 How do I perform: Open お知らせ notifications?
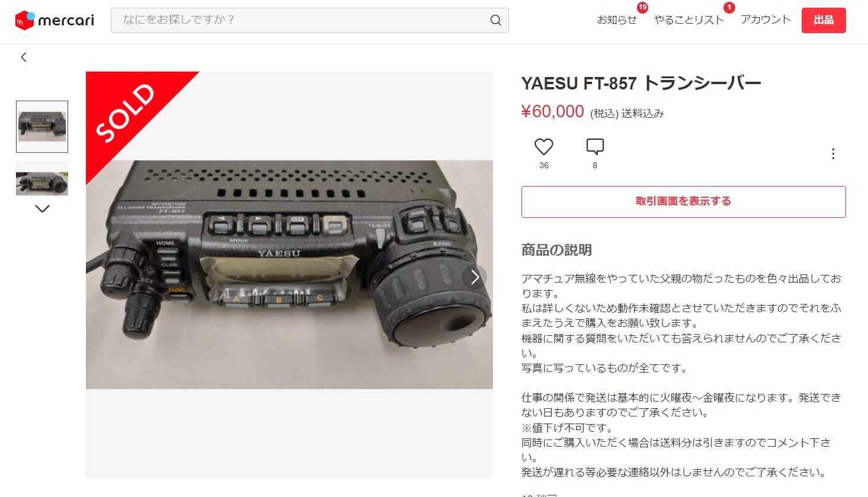coord(616,20)
